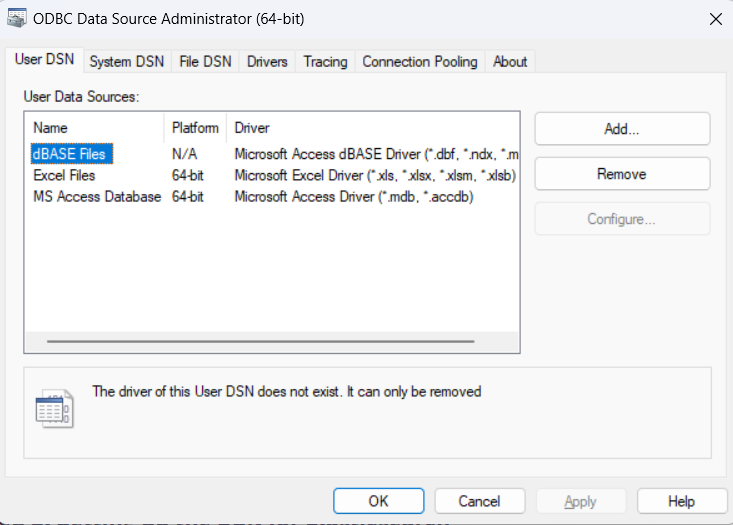Click the Cancel button
Screen dimensions: 733x525
point(480,501)
